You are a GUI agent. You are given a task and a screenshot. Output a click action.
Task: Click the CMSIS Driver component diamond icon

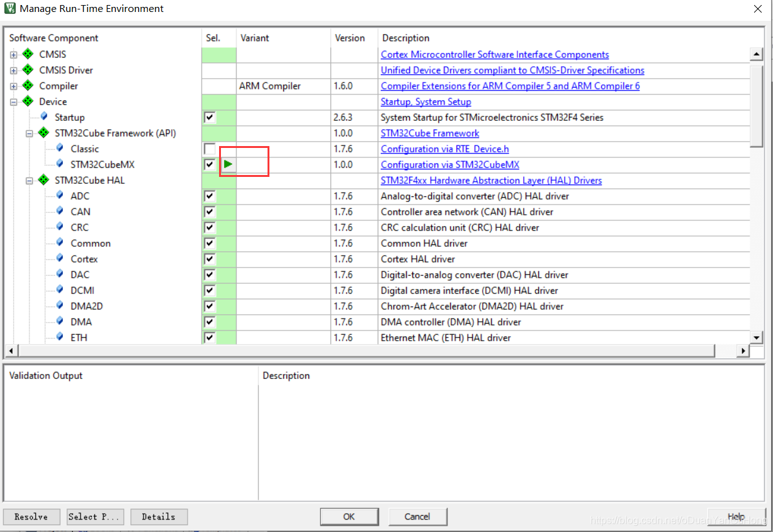[28, 70]
